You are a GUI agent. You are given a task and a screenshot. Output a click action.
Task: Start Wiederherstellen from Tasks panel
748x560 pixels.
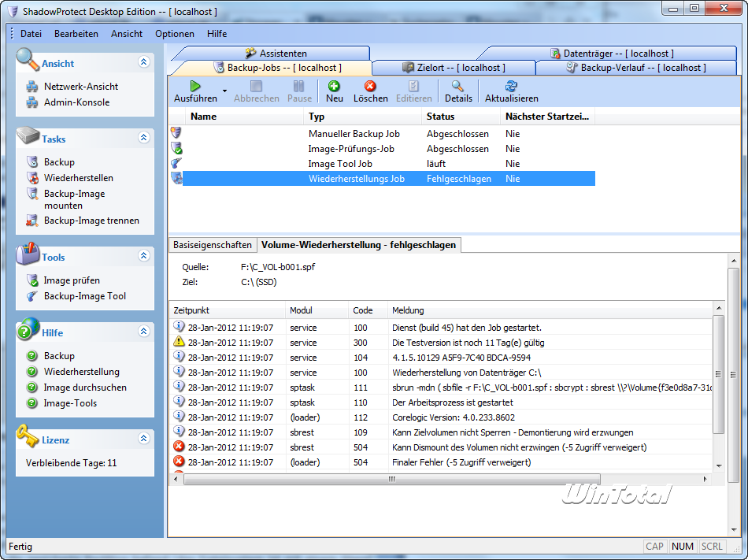[78, 178]
